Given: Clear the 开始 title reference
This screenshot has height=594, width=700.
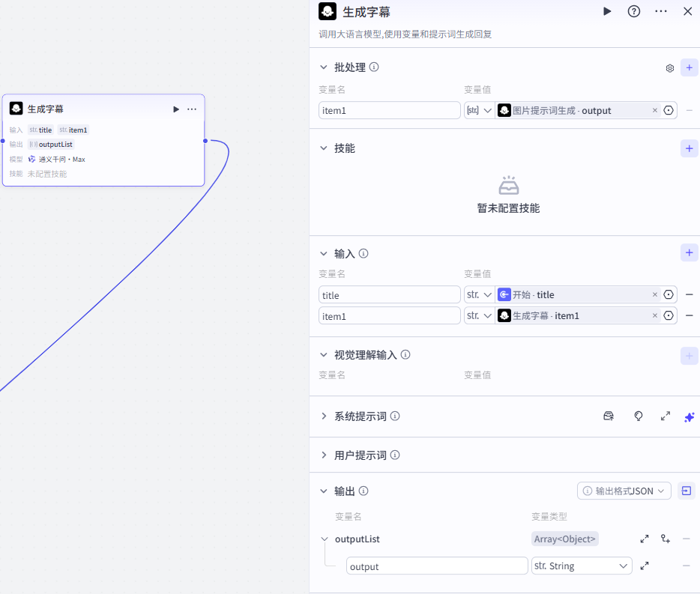Looking at the screenshot, I should 654,294.
